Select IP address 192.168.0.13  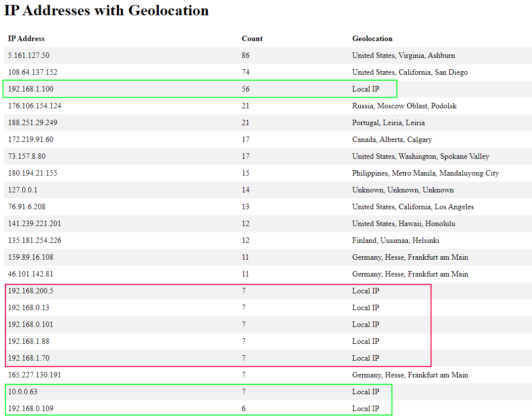(x=29, y=308)
